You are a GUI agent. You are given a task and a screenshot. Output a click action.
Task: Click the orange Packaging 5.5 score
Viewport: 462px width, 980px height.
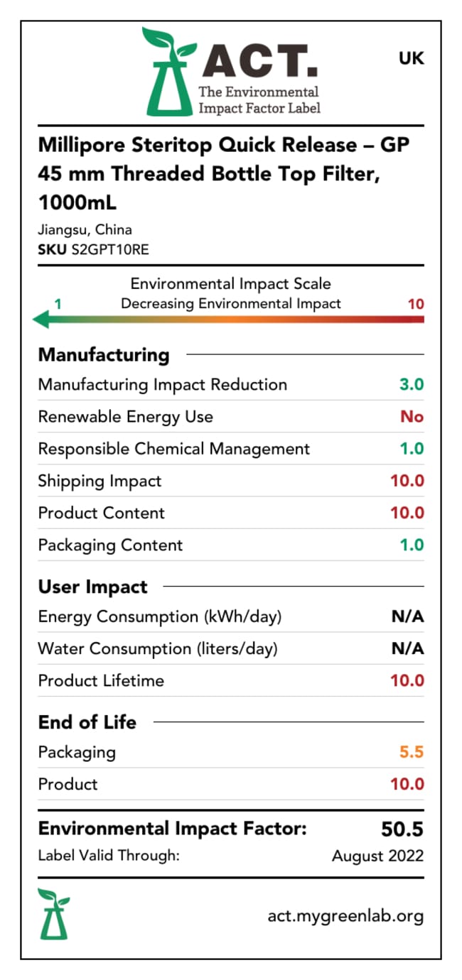pyautogui.click(x=412, y=752)
